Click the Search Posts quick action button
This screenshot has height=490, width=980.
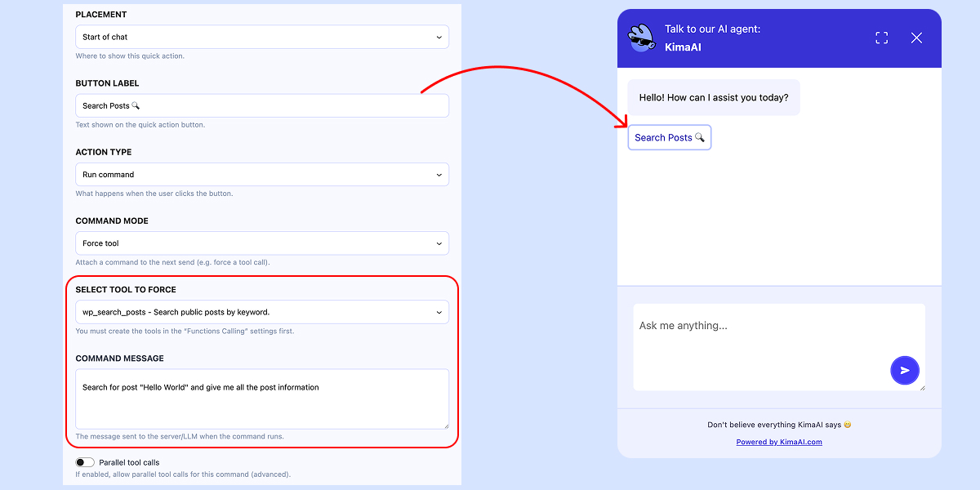click(669, 138)
